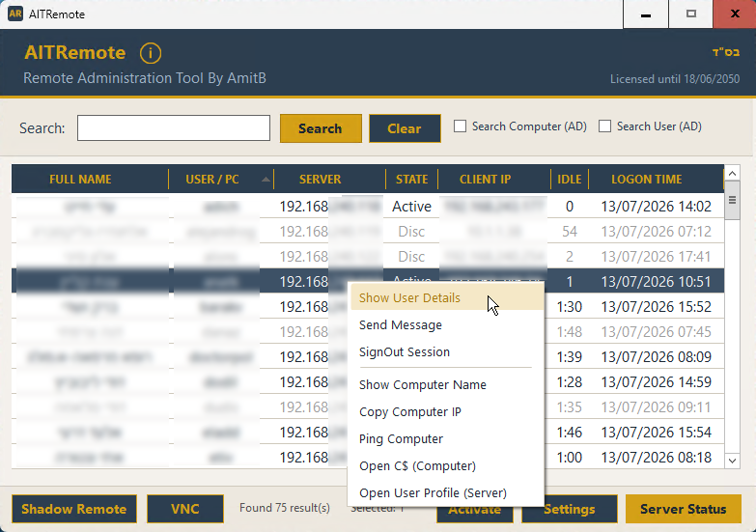Open Shadow Remote
756x532 pixels.
[74, 509]
